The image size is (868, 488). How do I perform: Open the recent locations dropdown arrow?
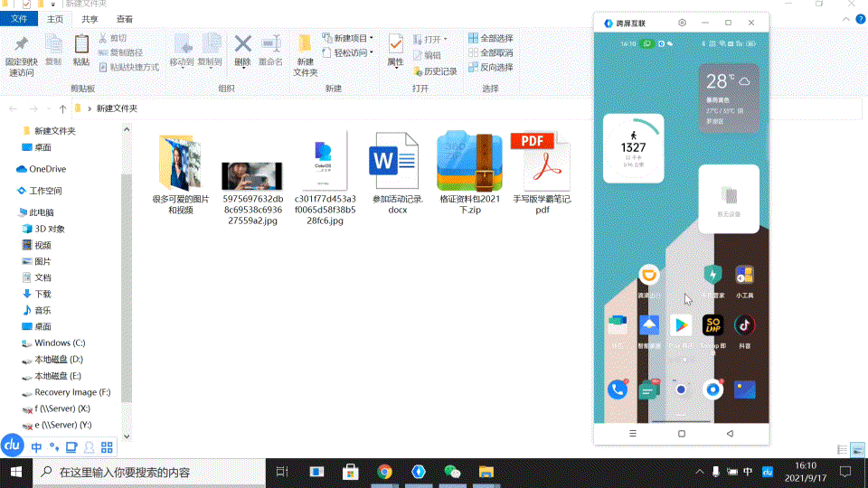tap(49, 109)
